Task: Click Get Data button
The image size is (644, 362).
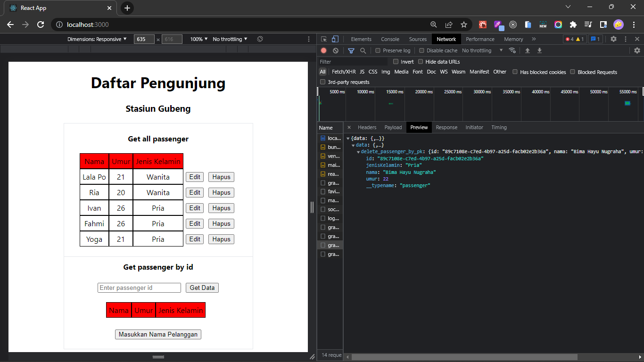Action: [x=202, y=288]
